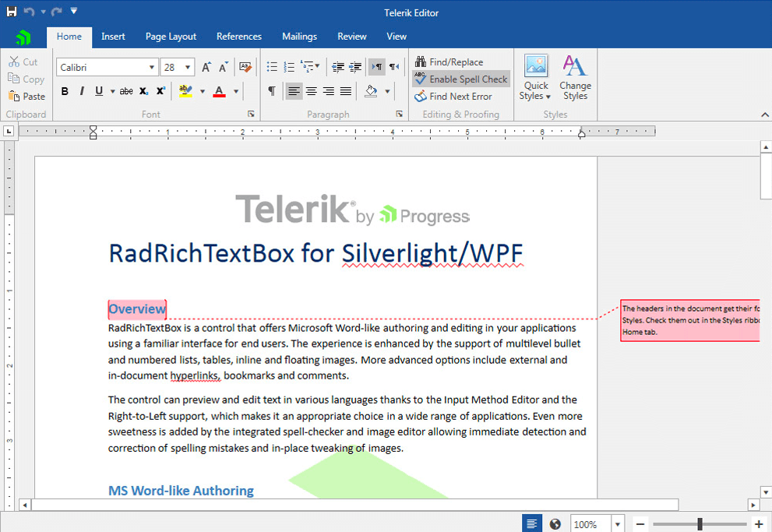Image resolution: width=772 pixels, height=532 pixels.
Task: Apply strikethrough formatting
Action: pos(126,91)
